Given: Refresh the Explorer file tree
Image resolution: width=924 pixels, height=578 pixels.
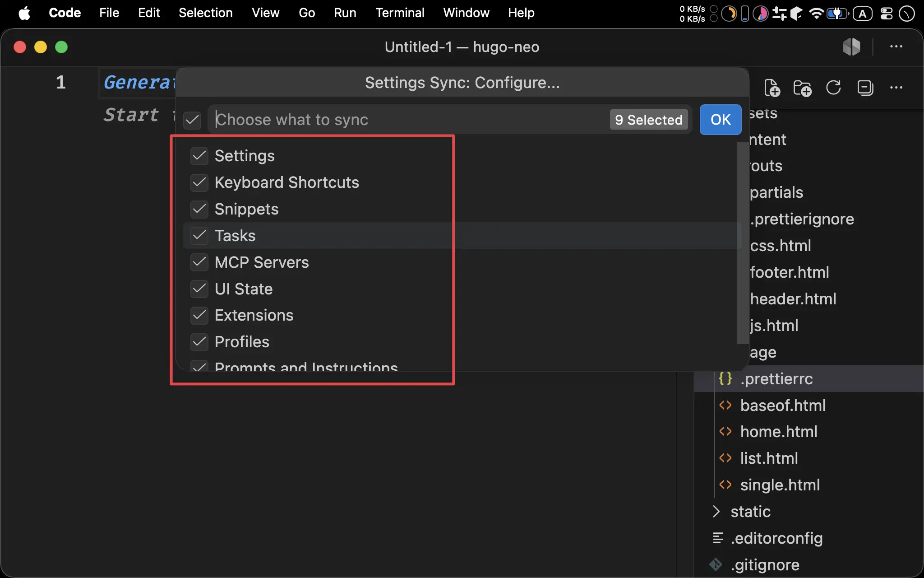Looking at the screenshot, I should (x=833, y=88).
